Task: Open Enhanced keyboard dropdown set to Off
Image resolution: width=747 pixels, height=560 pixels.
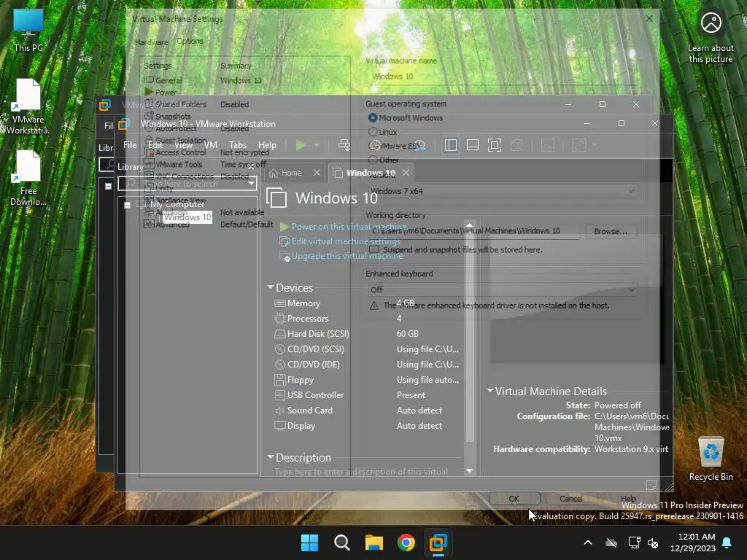Action: [x=503, y=289]
